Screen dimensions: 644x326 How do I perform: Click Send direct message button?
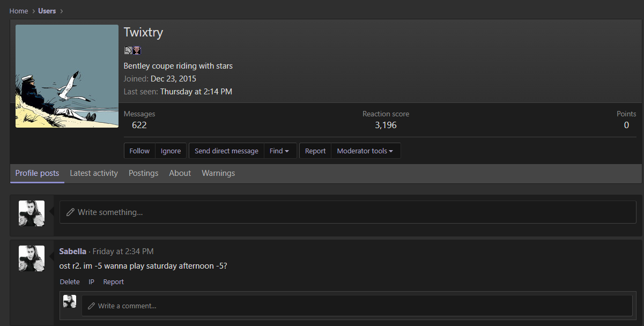(x=226, y=151)
